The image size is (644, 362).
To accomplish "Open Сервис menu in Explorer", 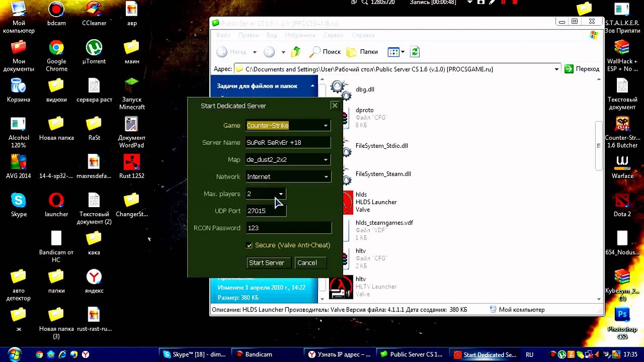I will [334, 35].
